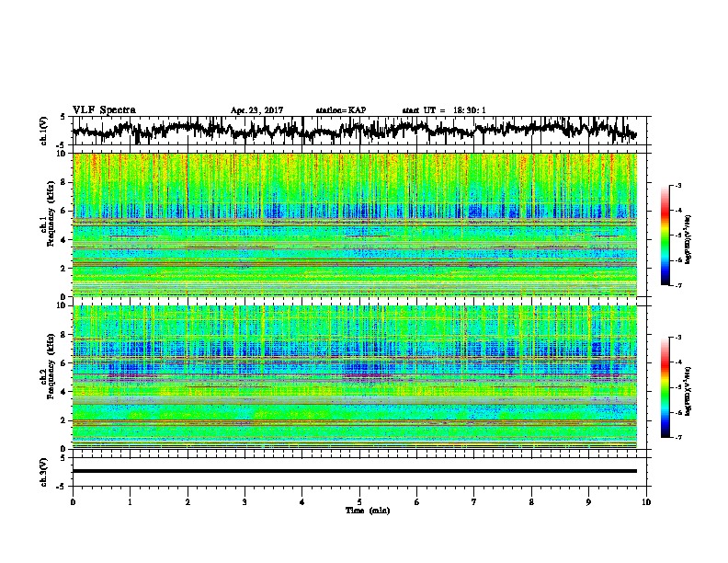Click the "ch.3(V)" axis label at bottom
The image size is (728, 563).
point(44,472)
